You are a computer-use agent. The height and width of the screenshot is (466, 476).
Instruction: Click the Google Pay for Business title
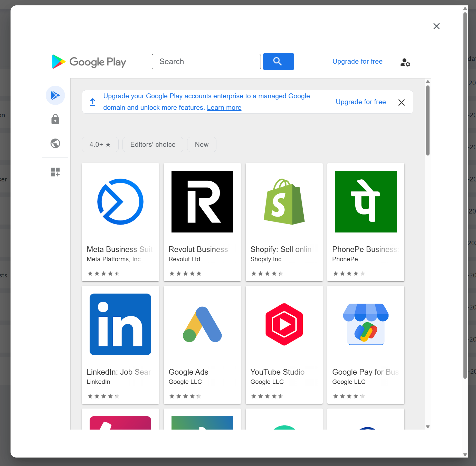(x=366, y=372)
